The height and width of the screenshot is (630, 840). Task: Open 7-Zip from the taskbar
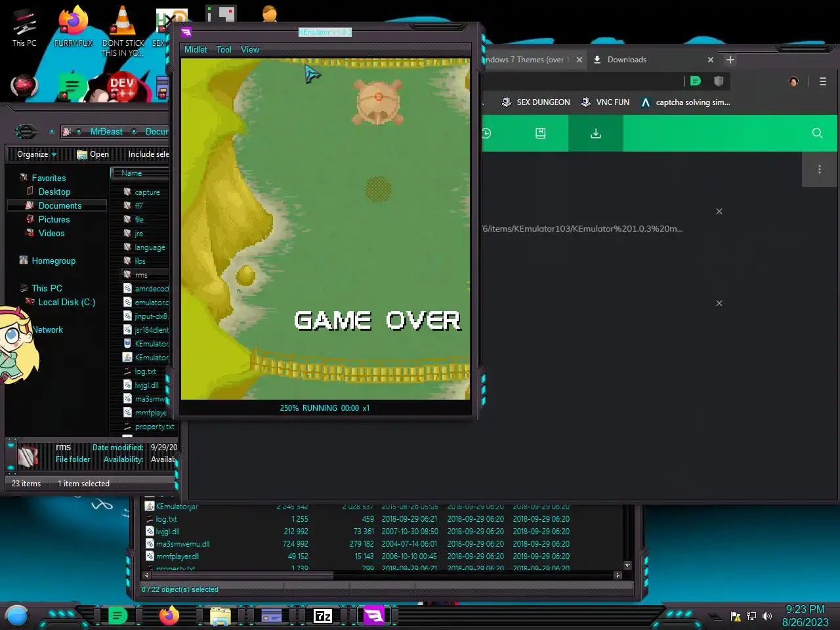(x=323, y=616)
